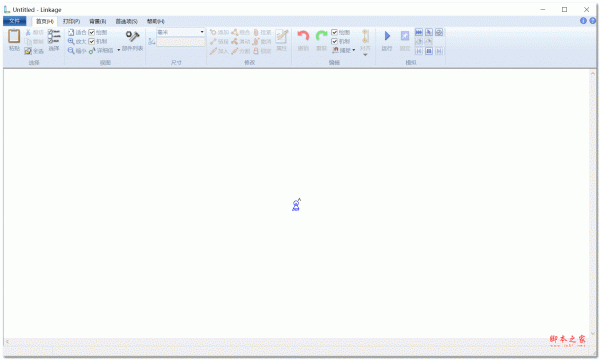The image size is (600, 360).
Task: Expand the Details dropdown in View group
Action: pyautogui.click(x=119, y=50)
